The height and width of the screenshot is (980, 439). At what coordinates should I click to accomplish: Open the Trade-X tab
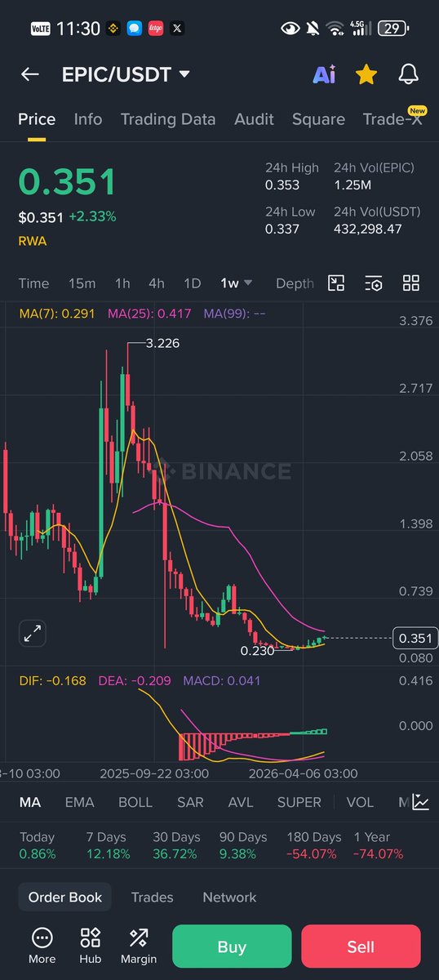tap(393, 119)
